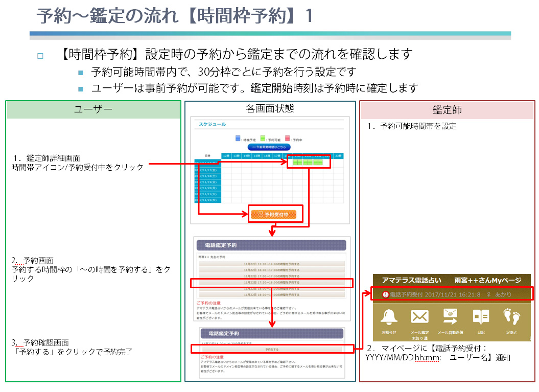
Task: Click the 足あと footprints icon
Action: (x=511, y=316)
